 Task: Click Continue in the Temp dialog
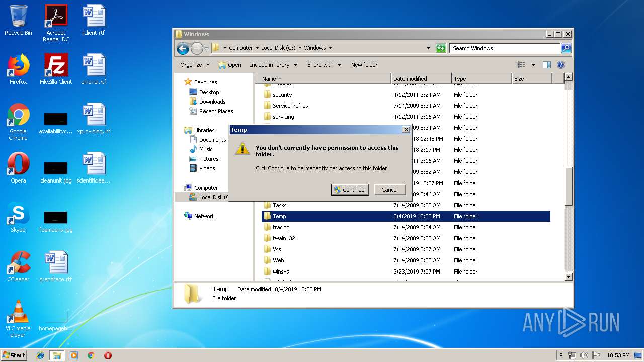coord(350,190)
